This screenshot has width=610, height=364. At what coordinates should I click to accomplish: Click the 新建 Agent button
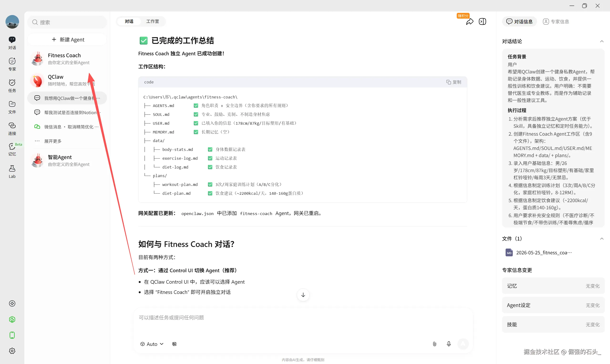[67, 40]
